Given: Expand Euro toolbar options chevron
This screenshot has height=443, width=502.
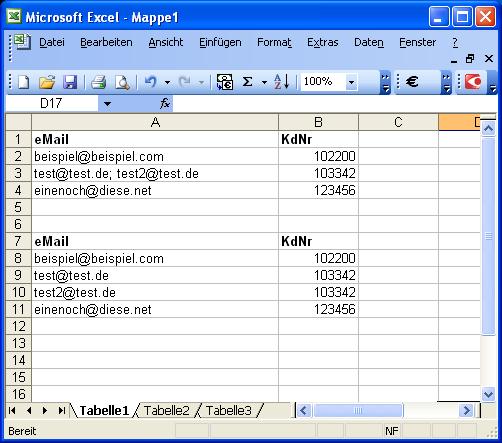Looking at the screenshot, I should (x=446, y=82).
